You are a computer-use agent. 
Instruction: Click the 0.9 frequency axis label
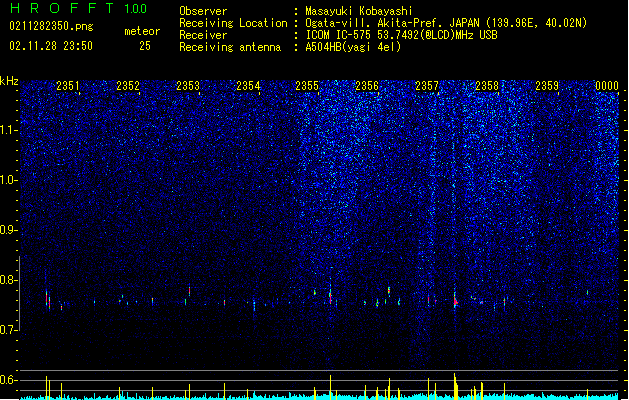pyautogui.click(x=9, y=230)
